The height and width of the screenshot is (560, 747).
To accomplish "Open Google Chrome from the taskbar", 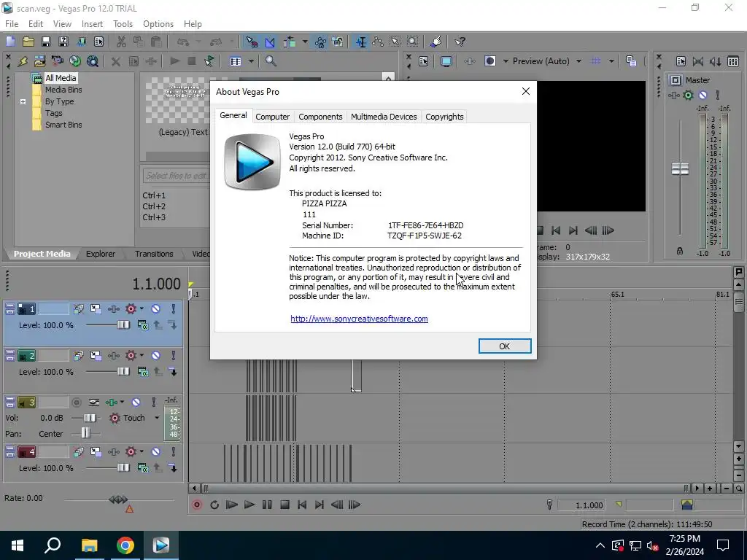I will click(125, 545).
